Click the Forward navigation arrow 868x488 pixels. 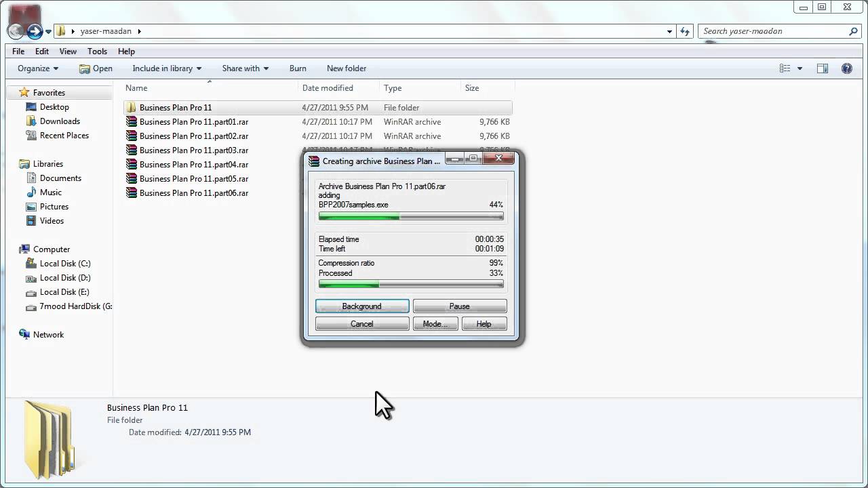[x=35, y=31]
